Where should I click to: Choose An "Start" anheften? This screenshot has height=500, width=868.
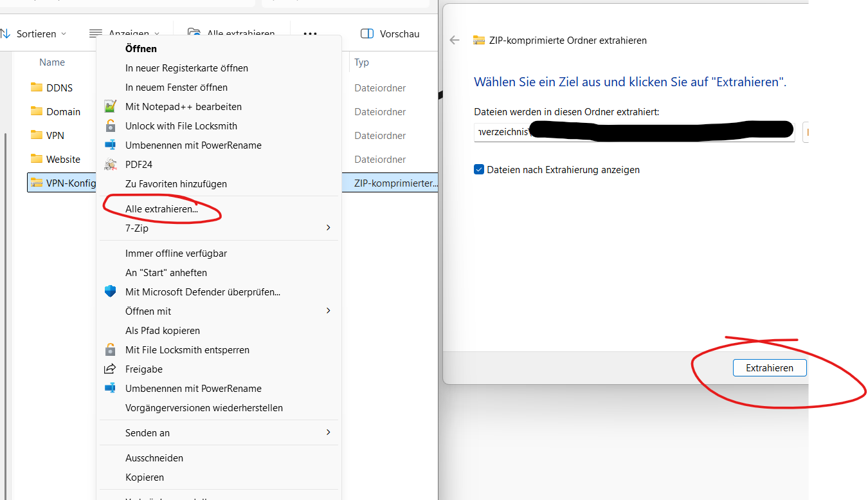pos(219,272)
